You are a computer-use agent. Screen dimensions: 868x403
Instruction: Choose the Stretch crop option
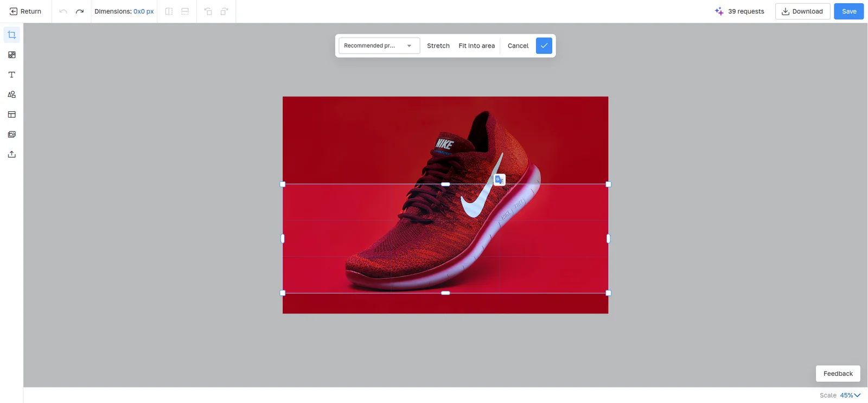[x=438, y=46]
